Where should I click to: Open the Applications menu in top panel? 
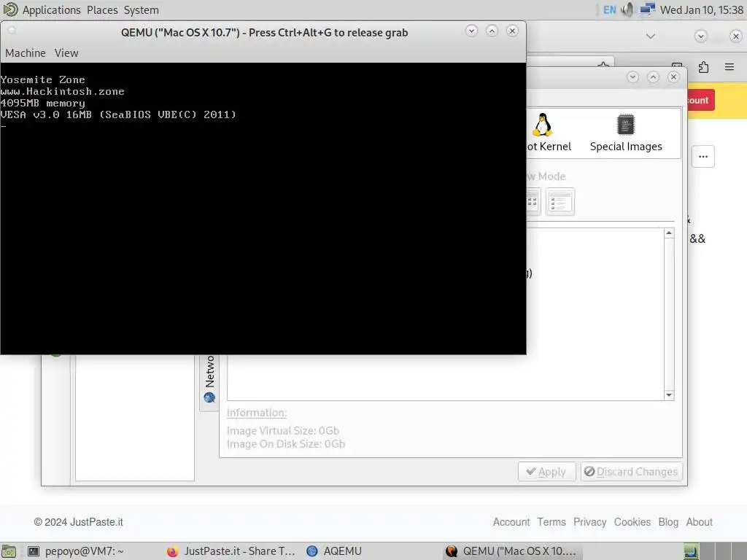click(x=52, y=10)
